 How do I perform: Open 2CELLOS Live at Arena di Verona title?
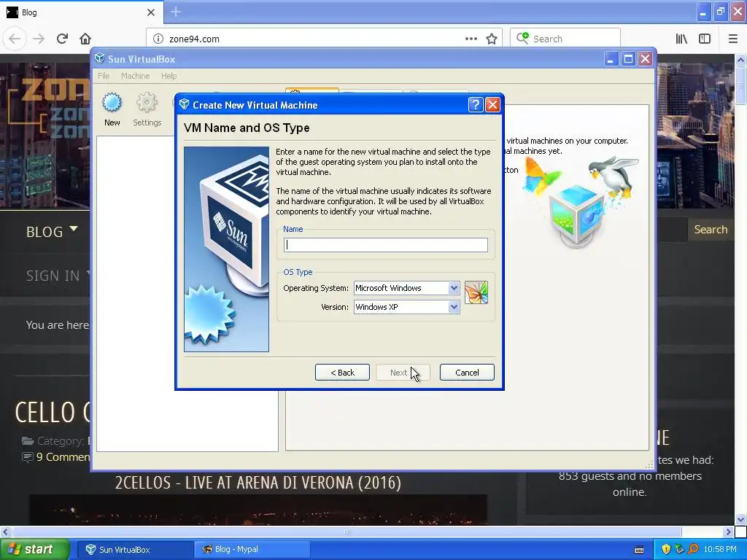coord(258,483)
